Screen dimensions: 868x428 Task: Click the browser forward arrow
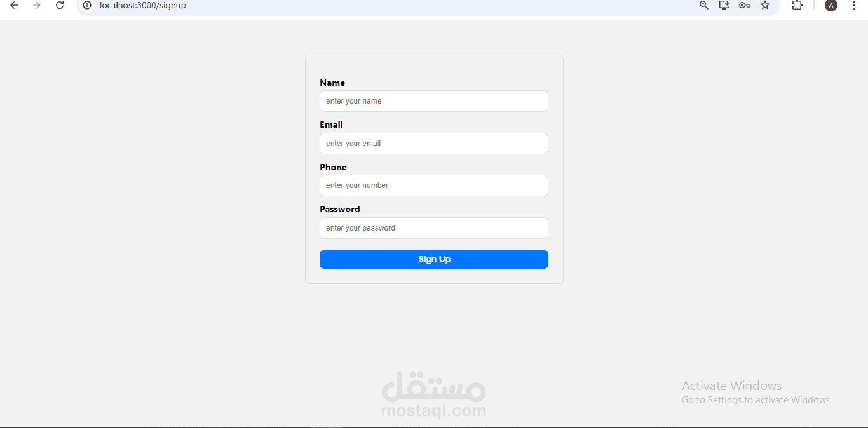[x=37, y=5]
